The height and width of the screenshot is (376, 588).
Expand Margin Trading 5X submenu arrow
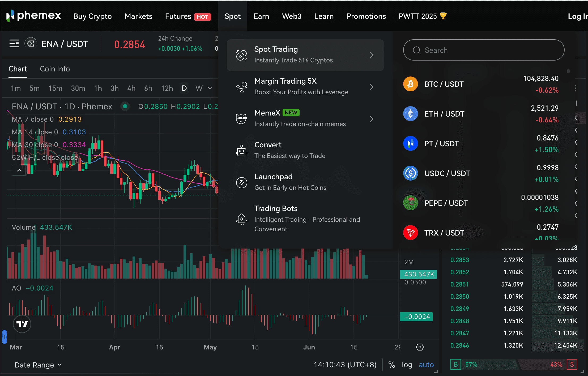(x=371, y=87)
